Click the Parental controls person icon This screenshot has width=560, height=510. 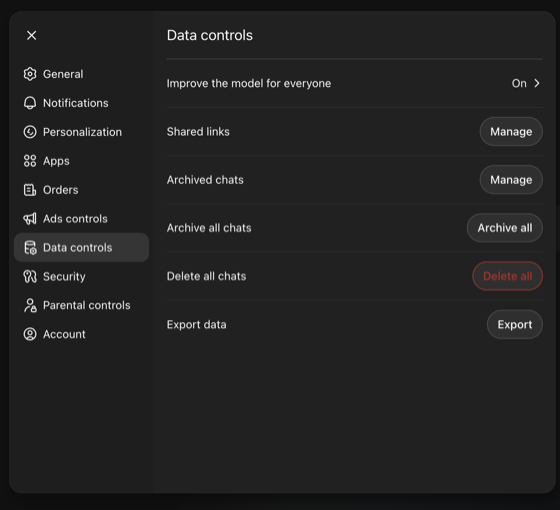click(30, 305)
